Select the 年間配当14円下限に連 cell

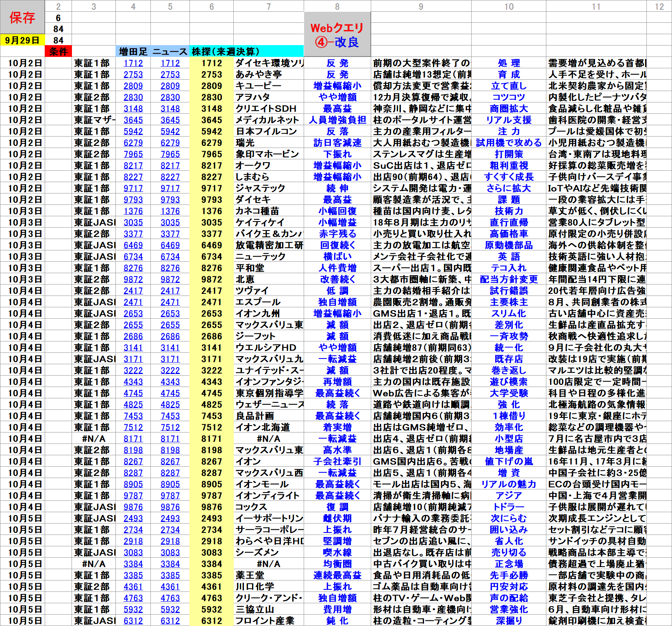pyautogui.click(x=596, y=279)
